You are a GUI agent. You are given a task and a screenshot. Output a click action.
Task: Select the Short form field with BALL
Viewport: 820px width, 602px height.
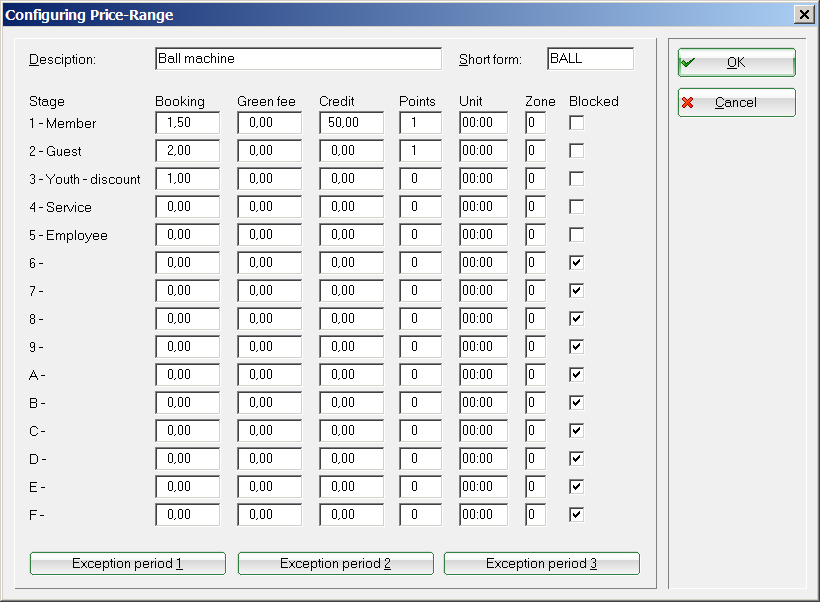pos(590,59)
